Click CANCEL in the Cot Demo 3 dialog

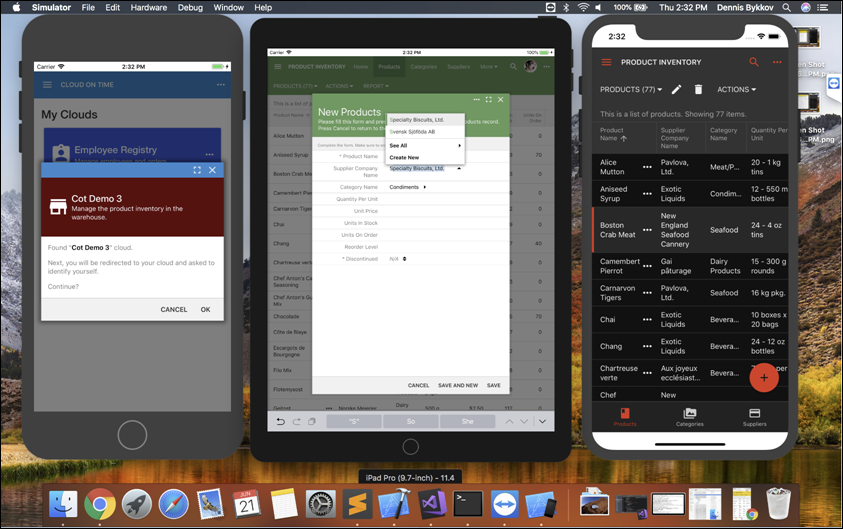173,309
